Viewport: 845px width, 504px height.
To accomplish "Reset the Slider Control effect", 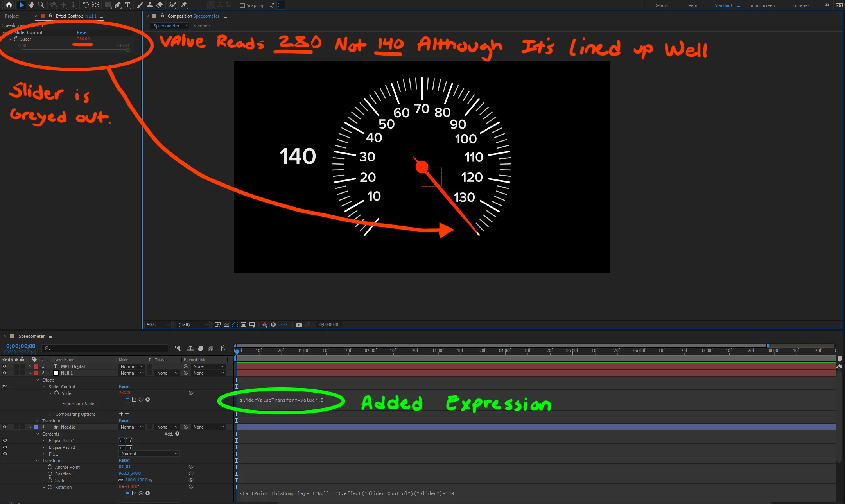I will [x=82, y=32].
